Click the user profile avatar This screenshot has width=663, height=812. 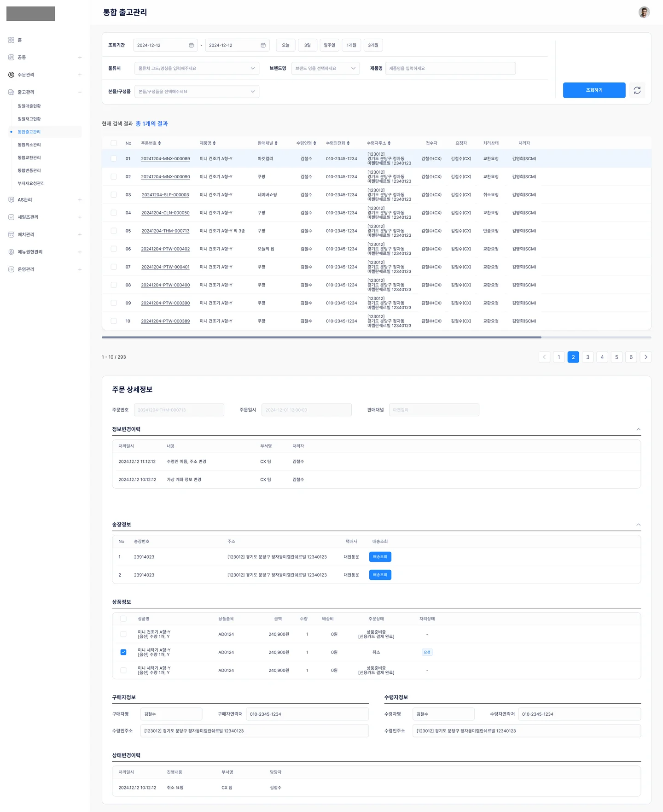point(644,12)
